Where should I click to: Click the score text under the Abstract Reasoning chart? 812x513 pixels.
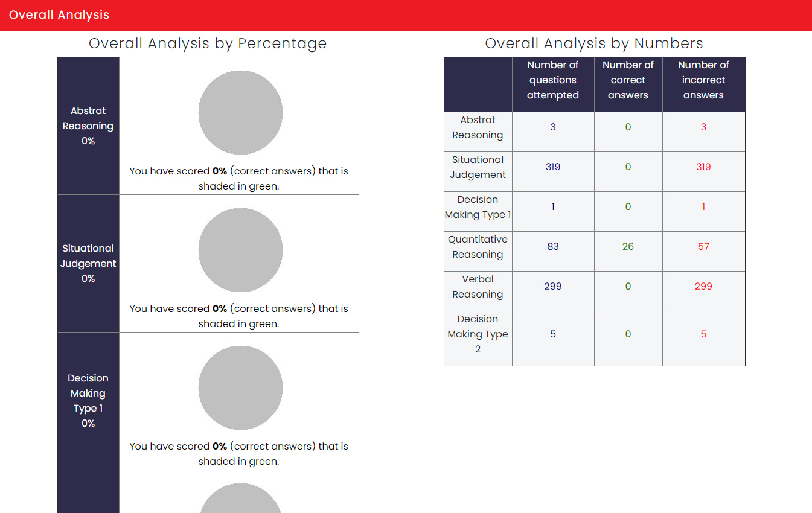pos(238,179)
